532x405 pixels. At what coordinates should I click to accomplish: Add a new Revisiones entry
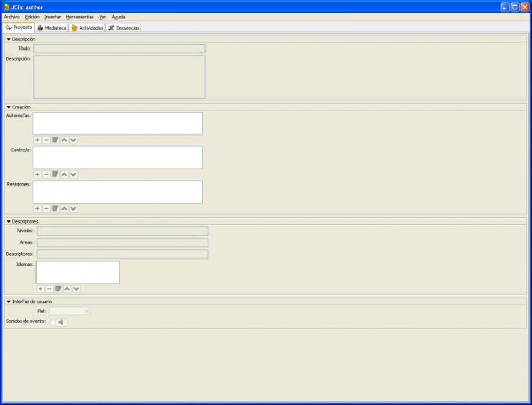[38, 208]
